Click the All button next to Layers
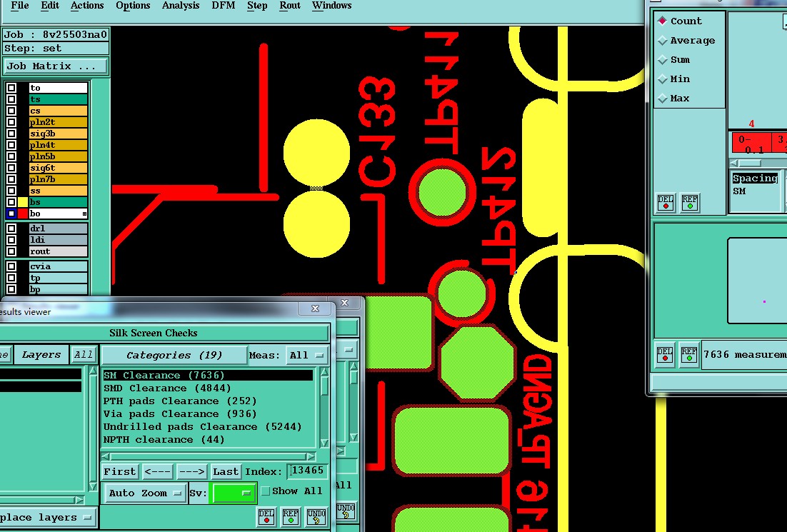The width and height of the screenshot is (787, 532). click(x=84, y=355)
